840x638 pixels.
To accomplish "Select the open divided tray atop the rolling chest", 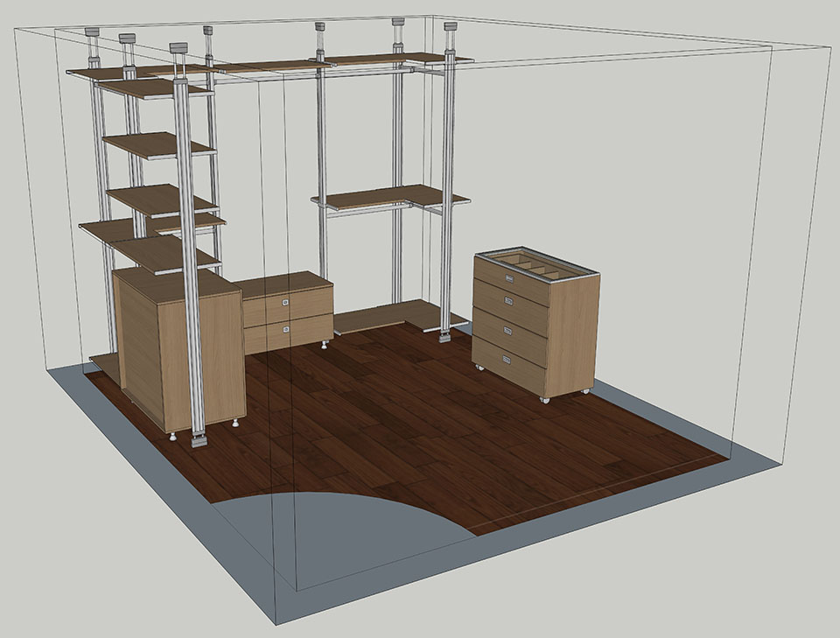I will 537,264.
